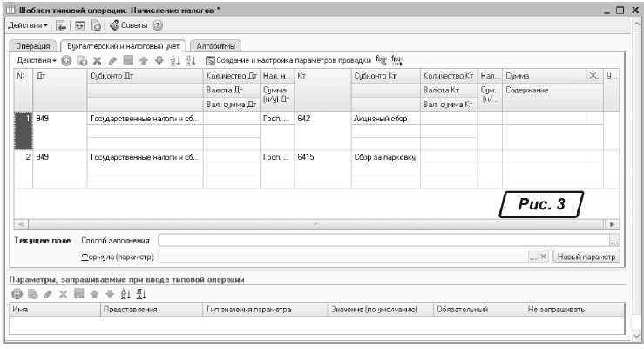This screenshot has width=644, height=349.
Task: Click into the Формула (параметр) field
Action: tap(344, 257)
